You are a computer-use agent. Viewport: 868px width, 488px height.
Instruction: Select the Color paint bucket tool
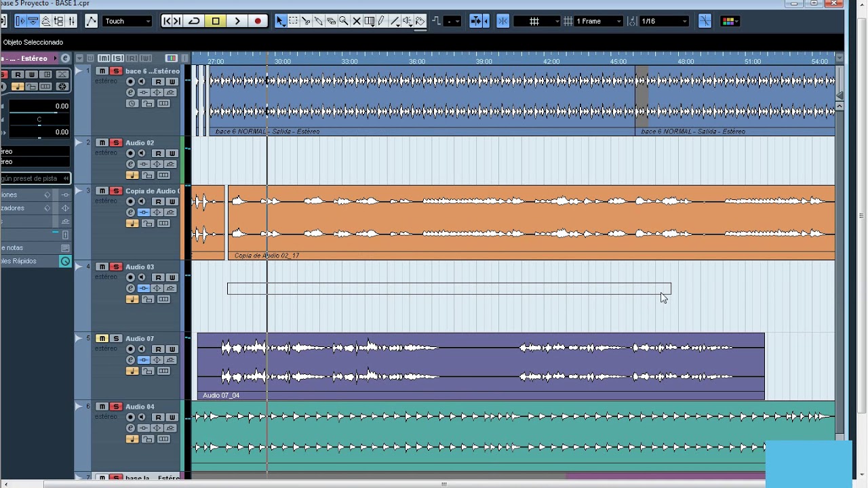pos(420,21)
